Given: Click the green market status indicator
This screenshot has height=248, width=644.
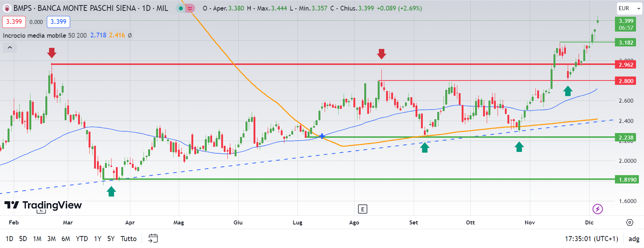Looking at the screenshot, I should pos(181,8).
